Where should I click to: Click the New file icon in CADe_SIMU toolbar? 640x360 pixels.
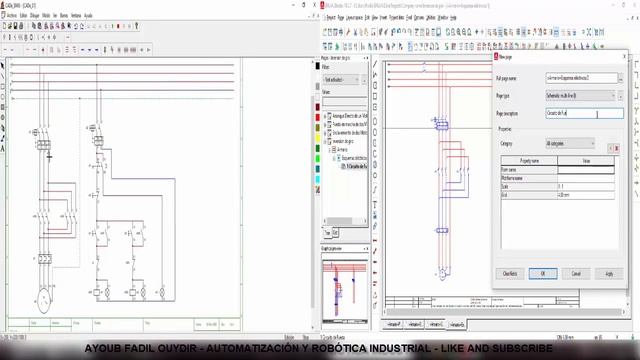click(x=4, y=26)
